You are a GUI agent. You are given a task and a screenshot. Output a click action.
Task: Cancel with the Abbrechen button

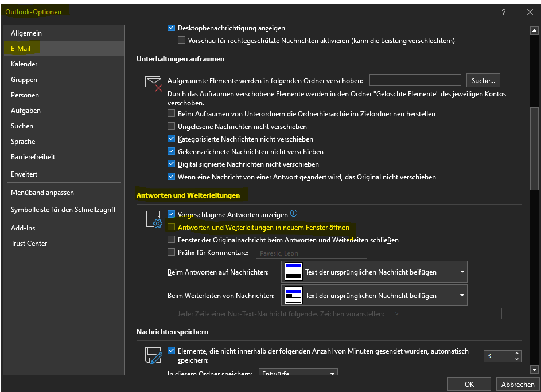(x=518, y=384)
